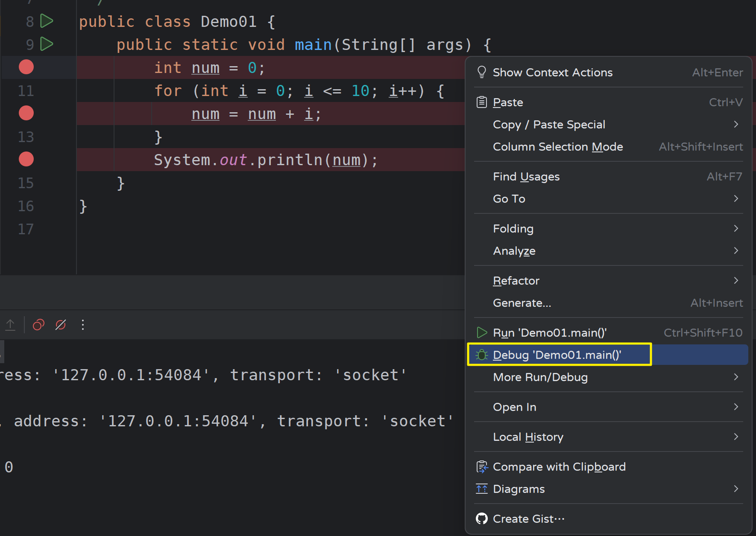Click the green play icon for Run 'Demo01.main()'
The height and width of the screenshot is (536, 756).
482,332
